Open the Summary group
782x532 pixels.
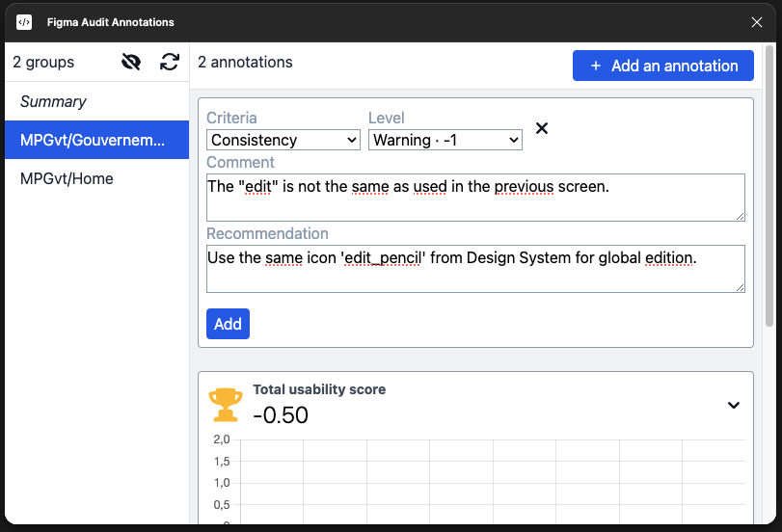tap(96, 101)
